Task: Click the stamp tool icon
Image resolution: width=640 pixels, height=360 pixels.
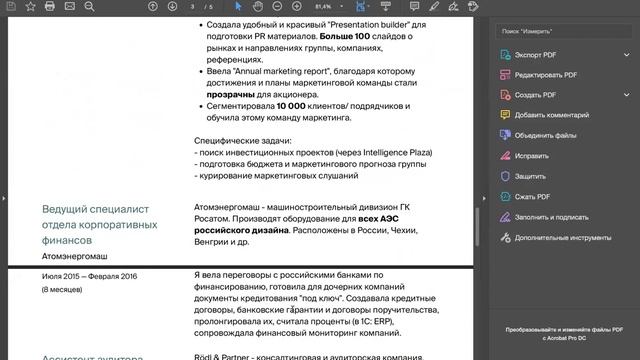Action: (x=473, y=6)
